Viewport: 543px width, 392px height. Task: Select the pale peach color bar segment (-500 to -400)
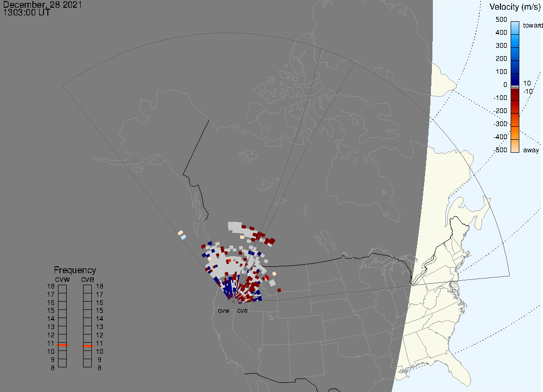point(515,146)
